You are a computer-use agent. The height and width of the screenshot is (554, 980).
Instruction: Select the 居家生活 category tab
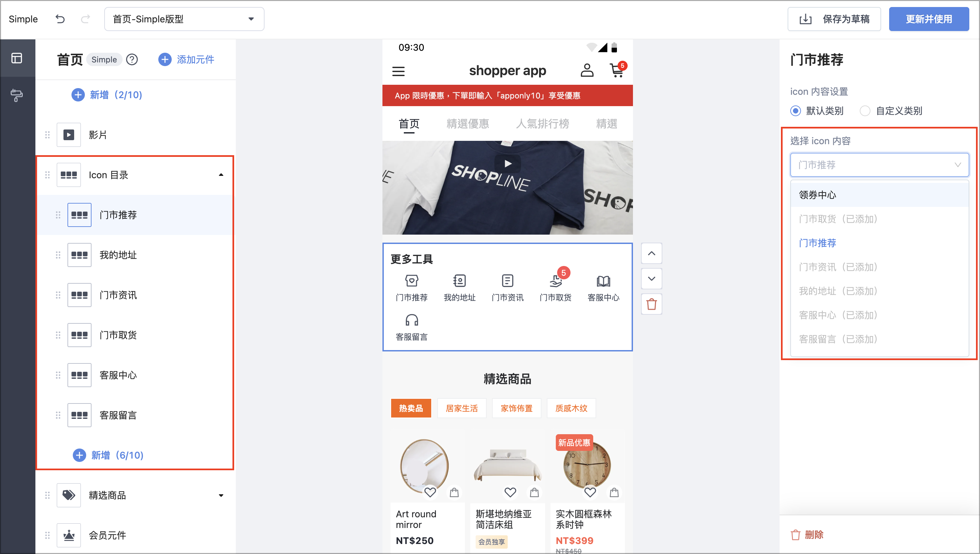[x=462, y=408]
